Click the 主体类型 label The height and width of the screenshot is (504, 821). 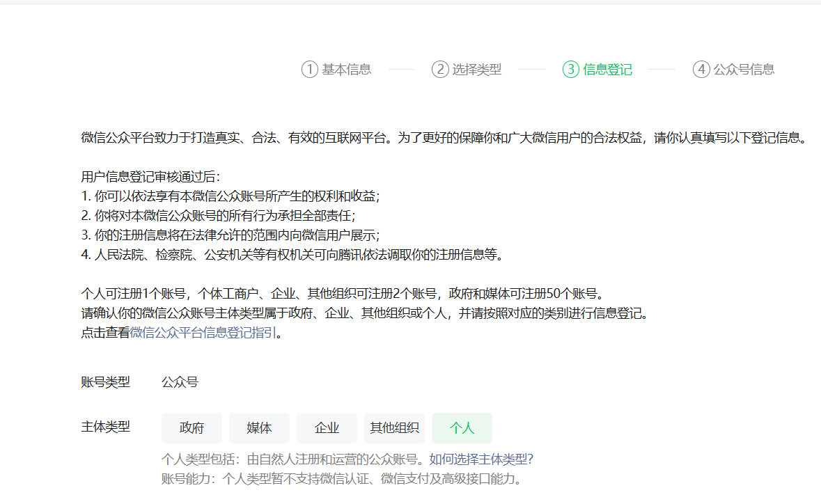[105, 427]
